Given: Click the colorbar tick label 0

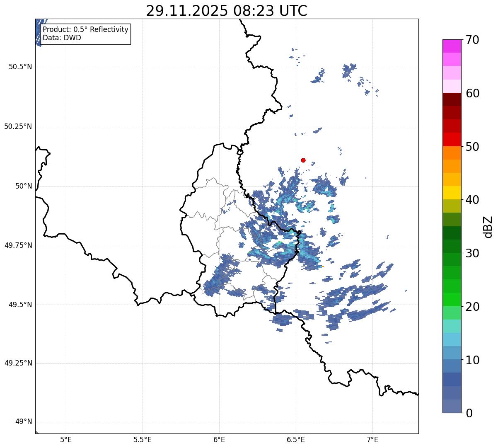Looking at the screenshot, I should [469, 413].
